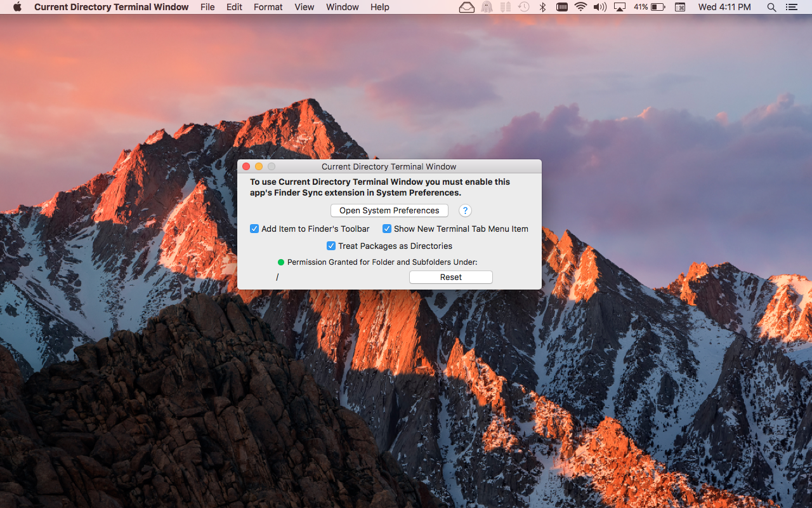
Task: Open the File menu
Action: coord(207,7)
